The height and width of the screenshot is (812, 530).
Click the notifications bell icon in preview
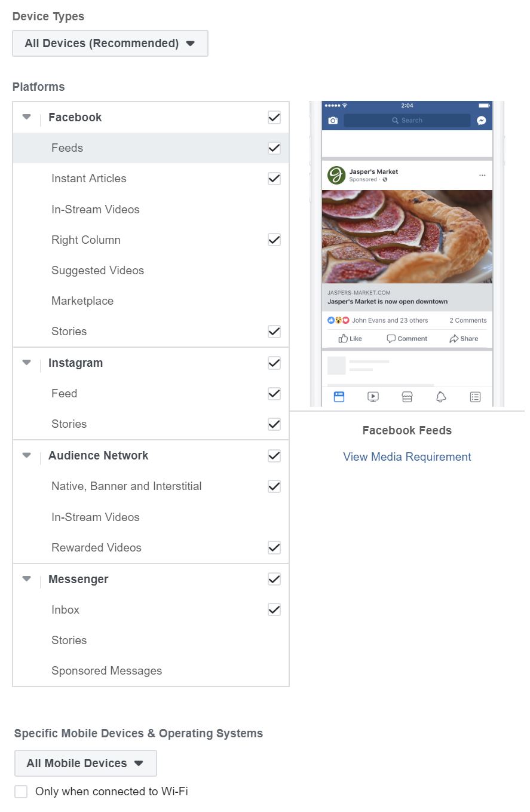coord(441,397)
